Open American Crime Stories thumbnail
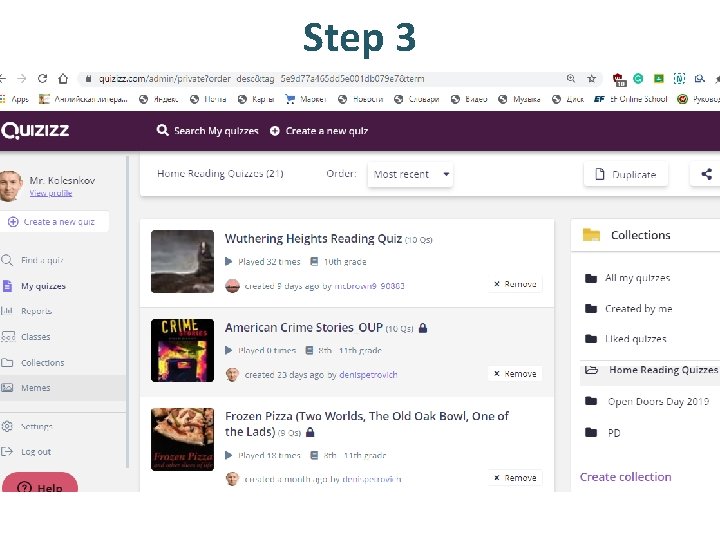This screenshot has height=540, width=720. click(x=182, y=350)
